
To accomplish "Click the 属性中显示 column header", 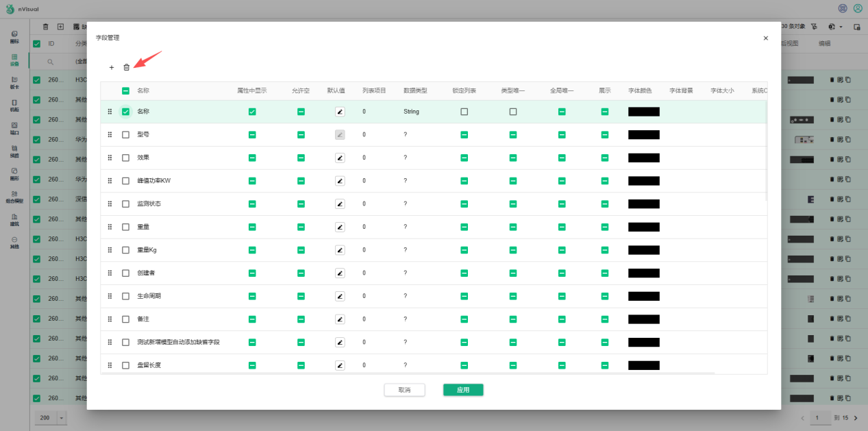I will click(252, 90).
